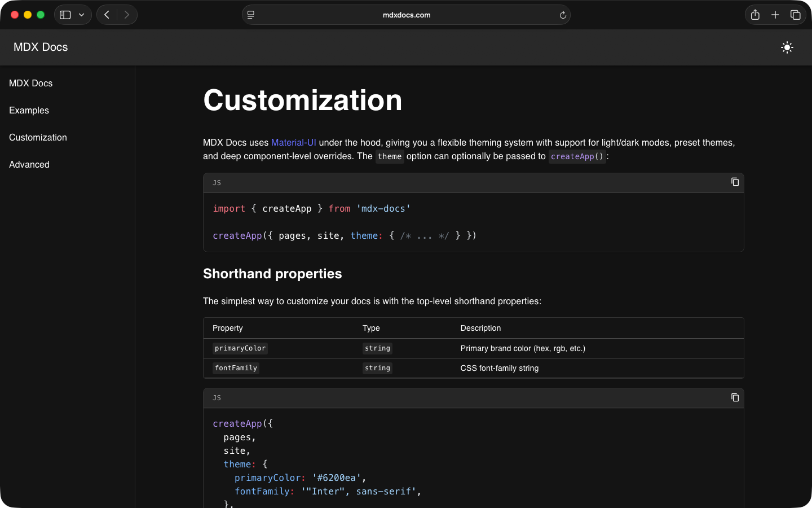The height and width of the screenshot is (508, 812).
Task: Click the address bar showing mdxdocs.com
Action: point(406,15)
